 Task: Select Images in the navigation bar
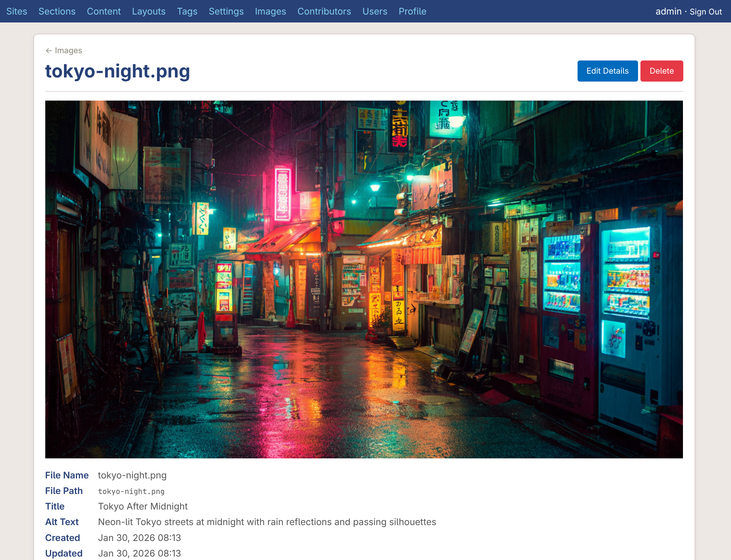(x=270, y=11)
